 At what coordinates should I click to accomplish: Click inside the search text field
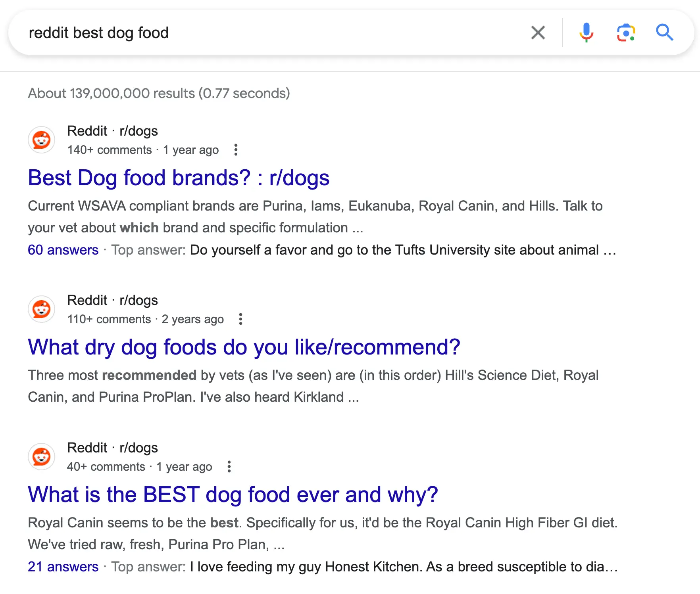click(x=270, y=33)
